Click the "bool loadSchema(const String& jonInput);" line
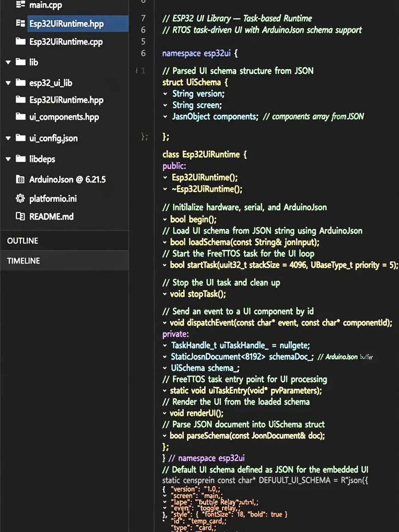 coord(245,242)
